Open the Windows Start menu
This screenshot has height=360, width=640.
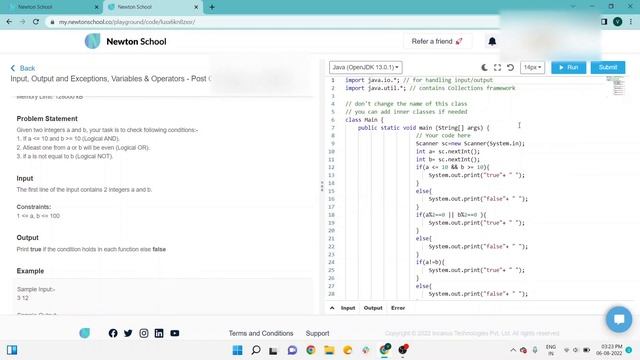point(237,350)
